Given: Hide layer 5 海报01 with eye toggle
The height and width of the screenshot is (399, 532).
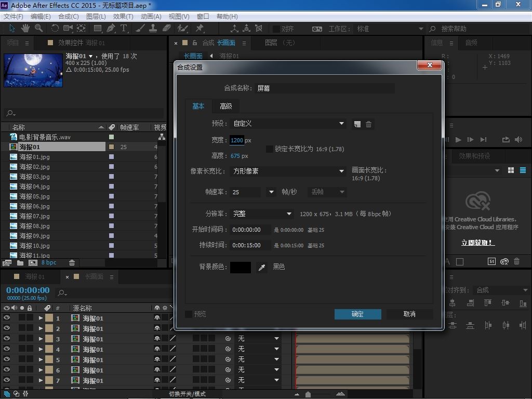Looking at the screenshot, I should pyautogui.click(x=6, y=359).
